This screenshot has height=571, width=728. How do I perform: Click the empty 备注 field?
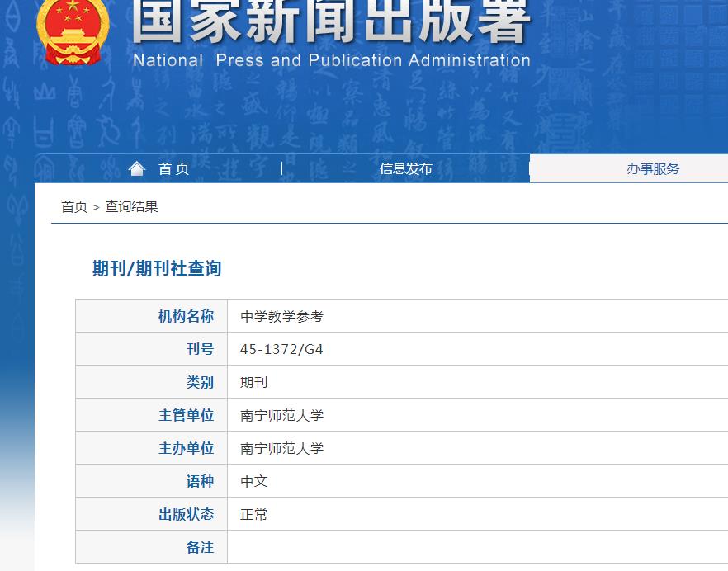(x=371, y=547)
